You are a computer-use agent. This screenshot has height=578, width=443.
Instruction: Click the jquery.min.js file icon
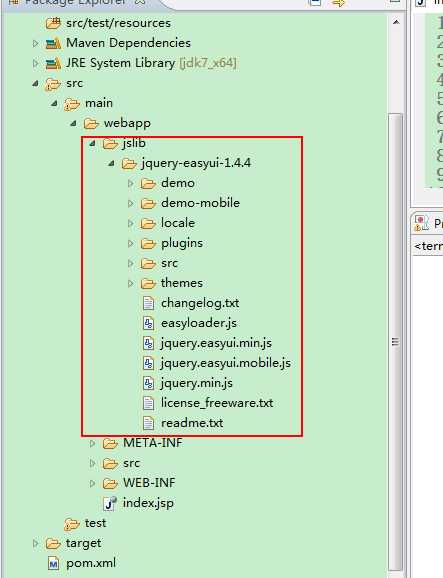click(x=148, y=383)
